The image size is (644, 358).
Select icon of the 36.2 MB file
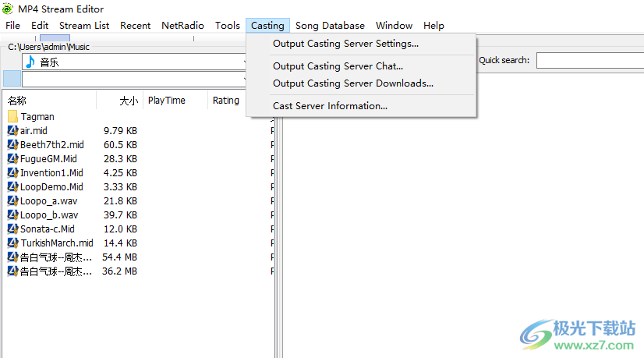pos(12,271)
